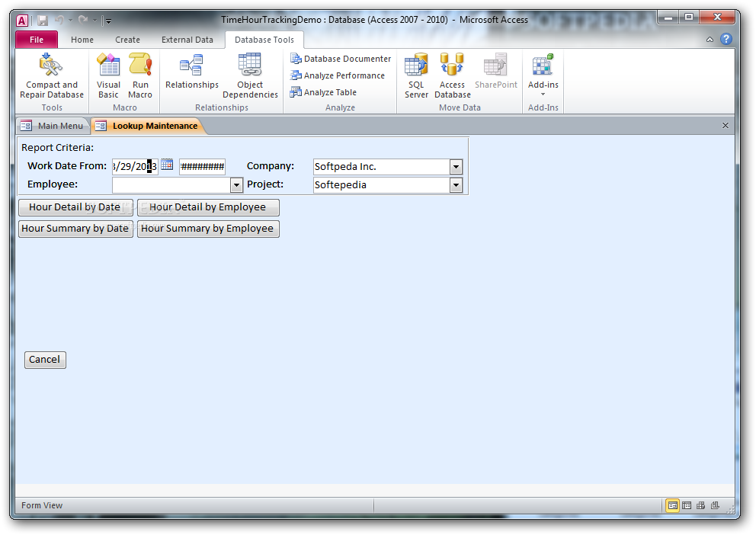756x535 pixels.
Task: Click the Save icon in quick access toolbar
Action: pyautogui.click(x=43, y=21)
